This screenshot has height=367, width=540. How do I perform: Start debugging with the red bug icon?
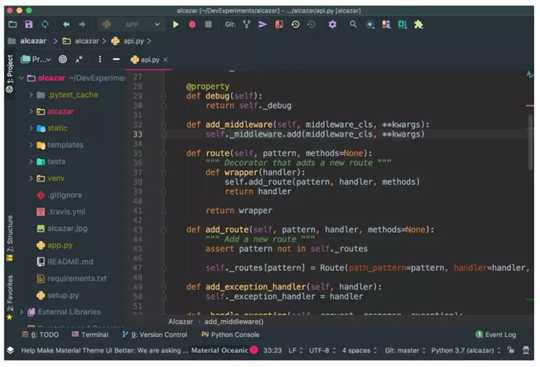[x=192, y=24]
